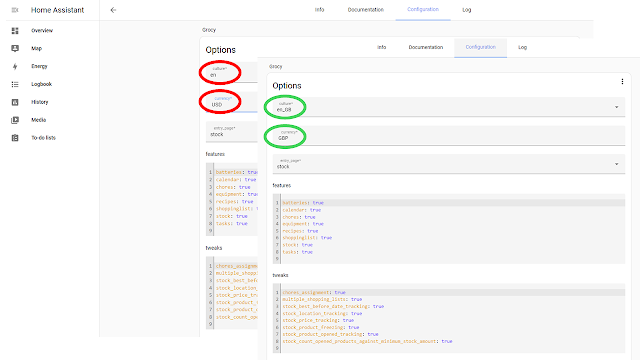Screen dimensions: 640x360
Task: Click the 'calendar: true' line in back panel features
Action: [x=236, y=180]
